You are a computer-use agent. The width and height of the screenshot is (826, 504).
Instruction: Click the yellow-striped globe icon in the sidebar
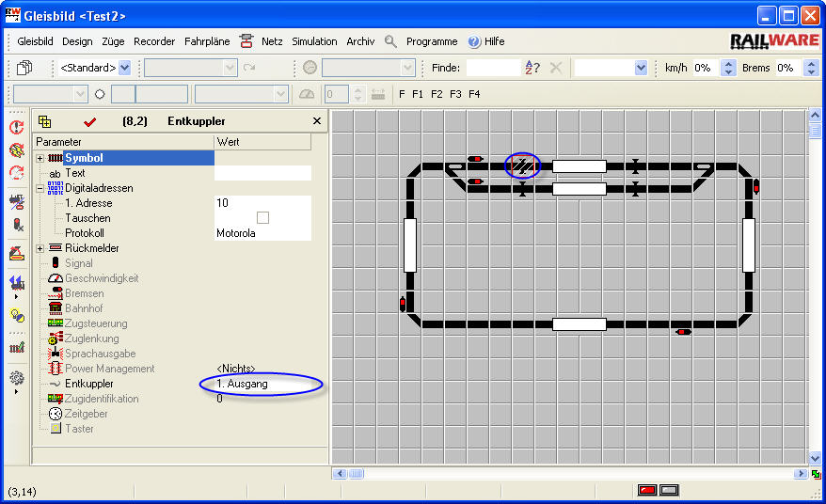pos(17,150)
